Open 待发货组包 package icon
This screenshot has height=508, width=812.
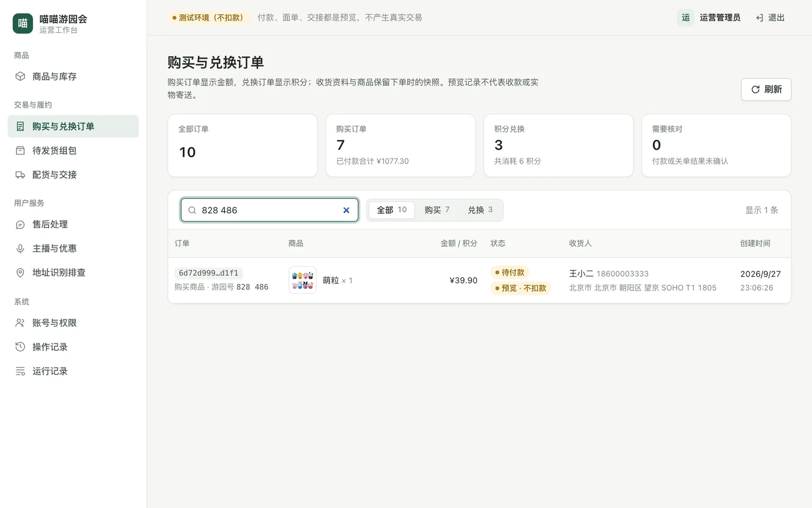click(20, 150)
